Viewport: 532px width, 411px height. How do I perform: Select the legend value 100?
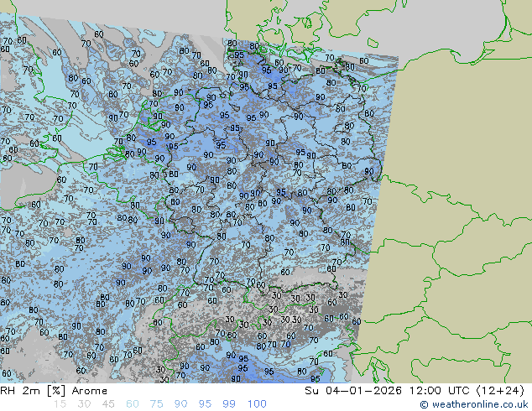point(257,404)
